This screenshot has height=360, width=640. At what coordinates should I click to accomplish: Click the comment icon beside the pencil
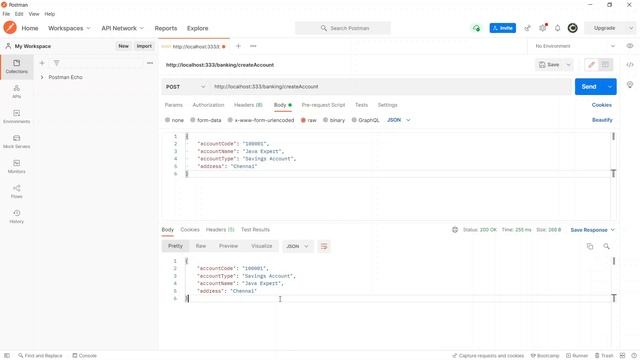(x=605, y=64)
